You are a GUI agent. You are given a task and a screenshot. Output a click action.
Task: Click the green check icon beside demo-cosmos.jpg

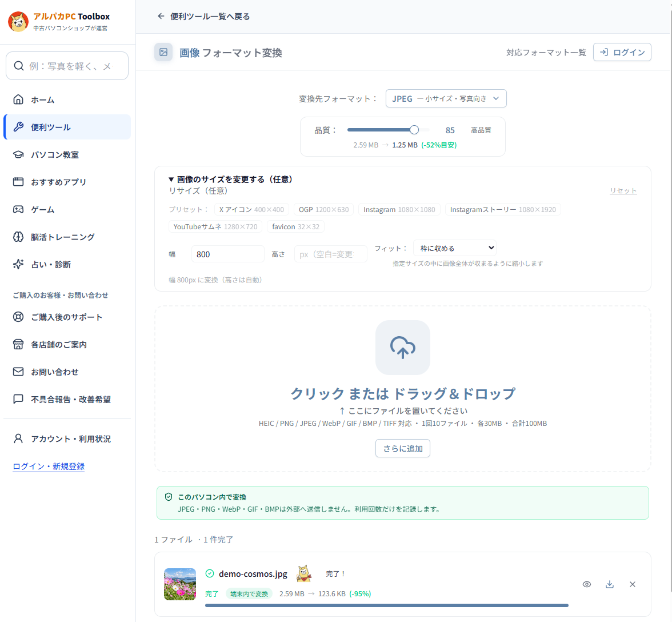pyautogui.click(x=210, y=573)
